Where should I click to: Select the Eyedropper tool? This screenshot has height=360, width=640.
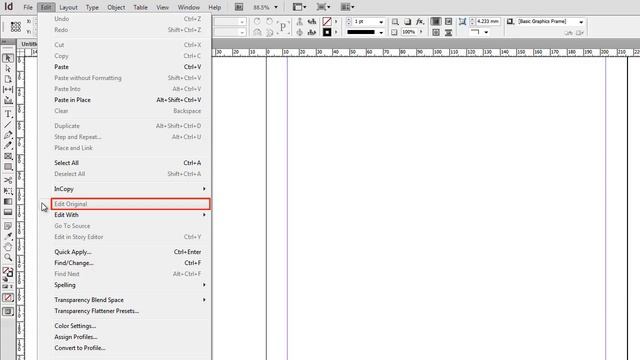pyautogui.click(x=8, y=236)
